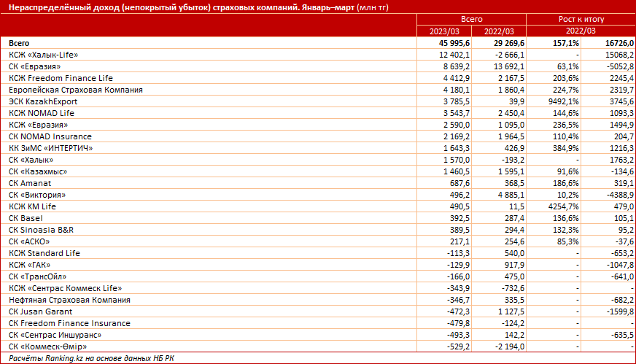
Task: Select the growth value 236,5%
Action: point(566,125)
